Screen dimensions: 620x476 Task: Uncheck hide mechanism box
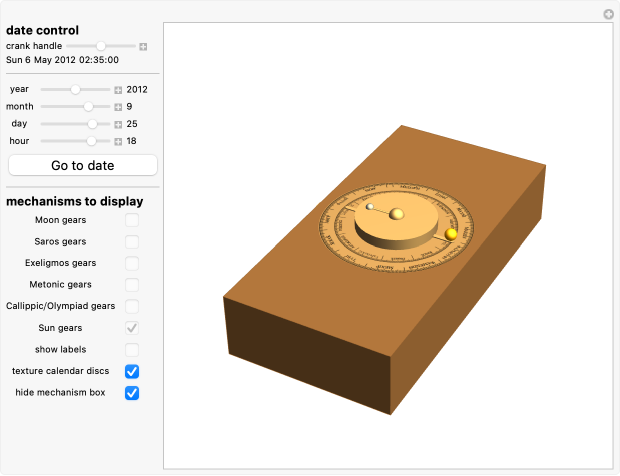point(132,393)
